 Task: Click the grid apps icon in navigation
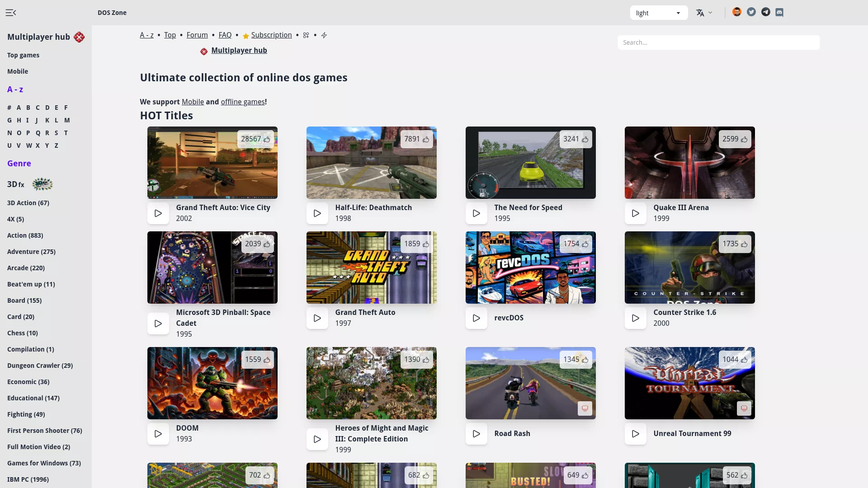306,35
